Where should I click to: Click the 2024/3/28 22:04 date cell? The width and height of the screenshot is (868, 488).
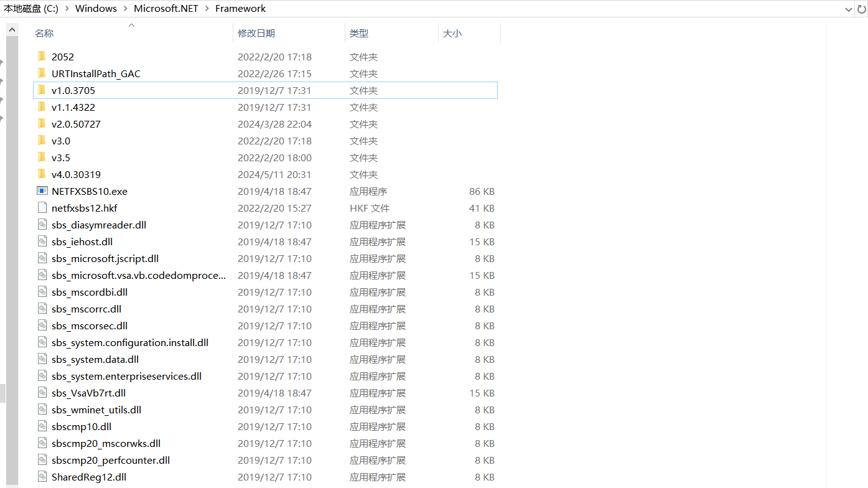click(x=274, y=124)
